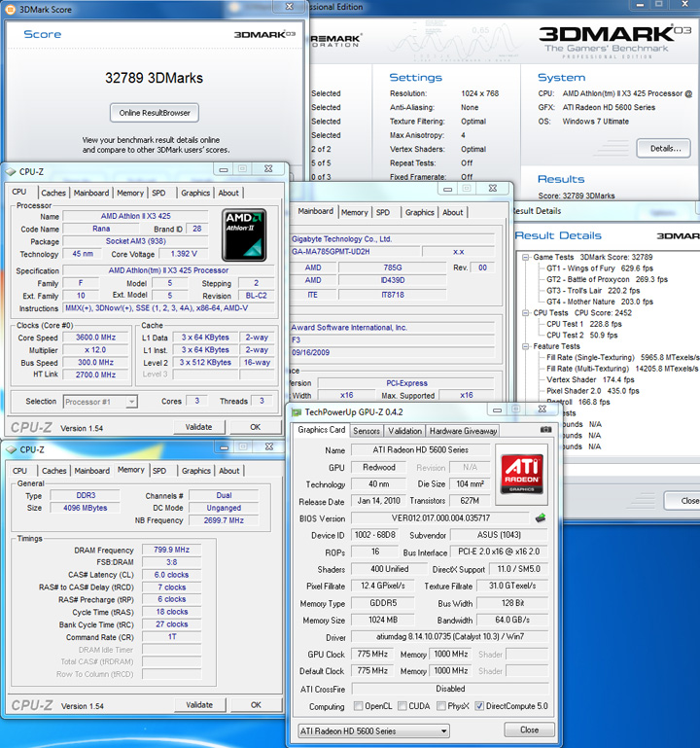Click the CPU-Z title icon in Memory window

point(11,449)
